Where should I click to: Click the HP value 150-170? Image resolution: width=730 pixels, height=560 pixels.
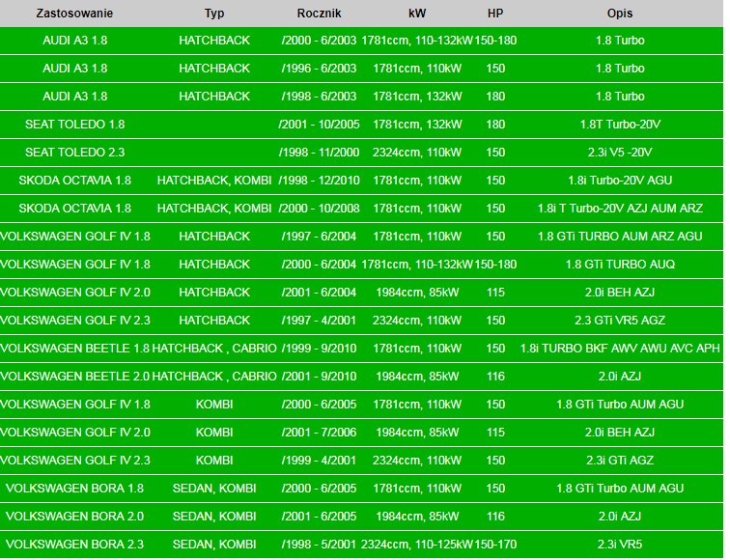click(x=495, y=544)
